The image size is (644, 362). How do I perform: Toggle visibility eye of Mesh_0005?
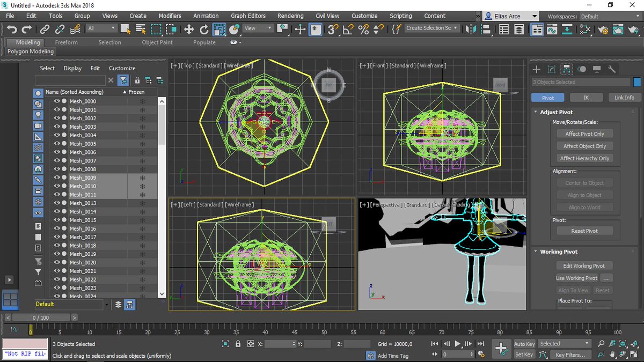click(57, 144)
